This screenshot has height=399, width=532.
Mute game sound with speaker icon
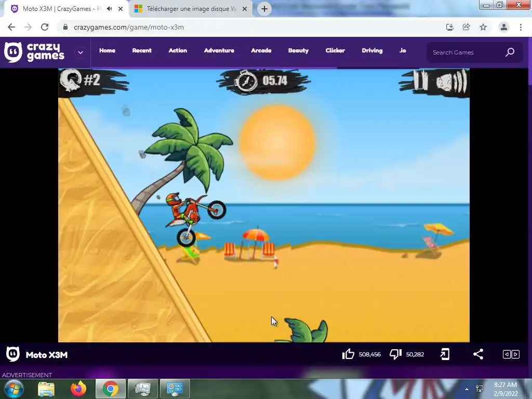(451, 81)
